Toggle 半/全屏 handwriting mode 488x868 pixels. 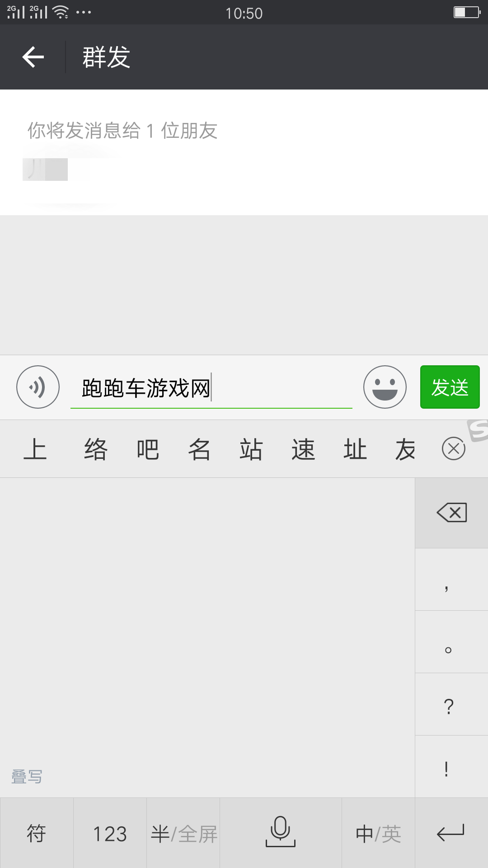click(x=183, y=833)
